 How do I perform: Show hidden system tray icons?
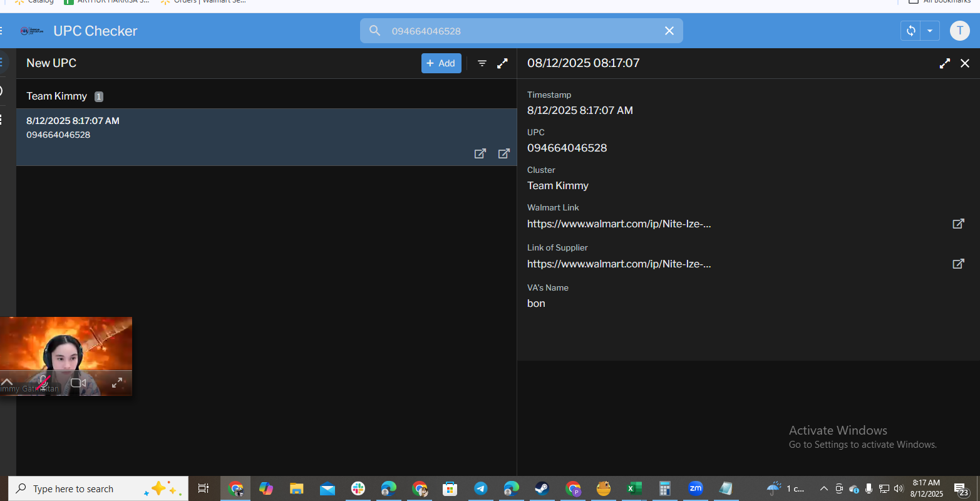pyautogui.click(x=824, y=488)
